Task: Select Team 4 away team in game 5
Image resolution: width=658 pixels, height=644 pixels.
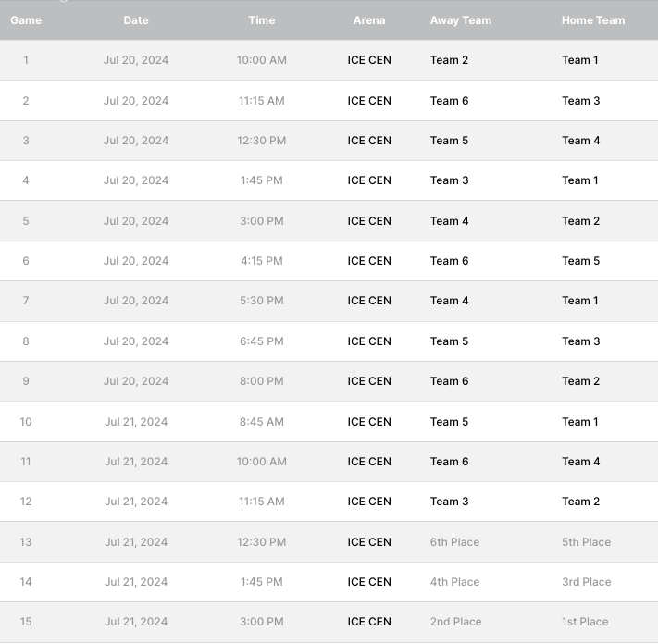Action: click(x=449, y=221)
